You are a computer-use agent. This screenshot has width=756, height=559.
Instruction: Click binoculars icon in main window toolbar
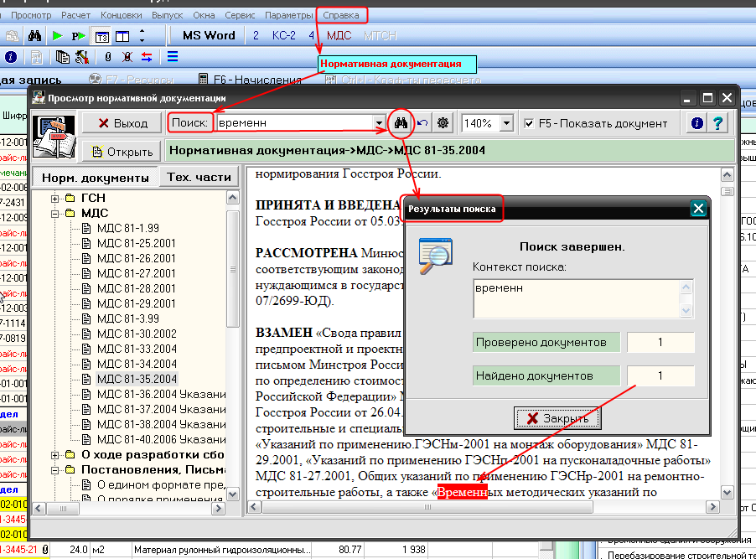tap(34, 36)
